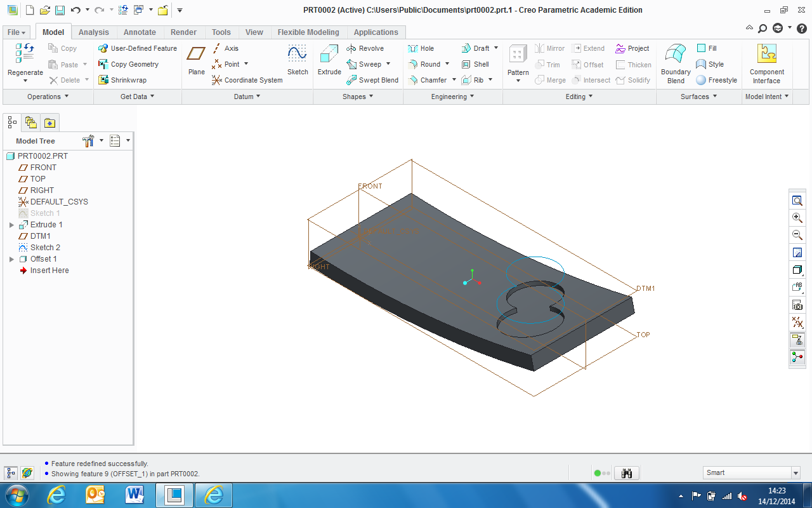Viewport: 812px width, 508px height.
Task: Select the Extrude tool
Action: click(329, 60)
